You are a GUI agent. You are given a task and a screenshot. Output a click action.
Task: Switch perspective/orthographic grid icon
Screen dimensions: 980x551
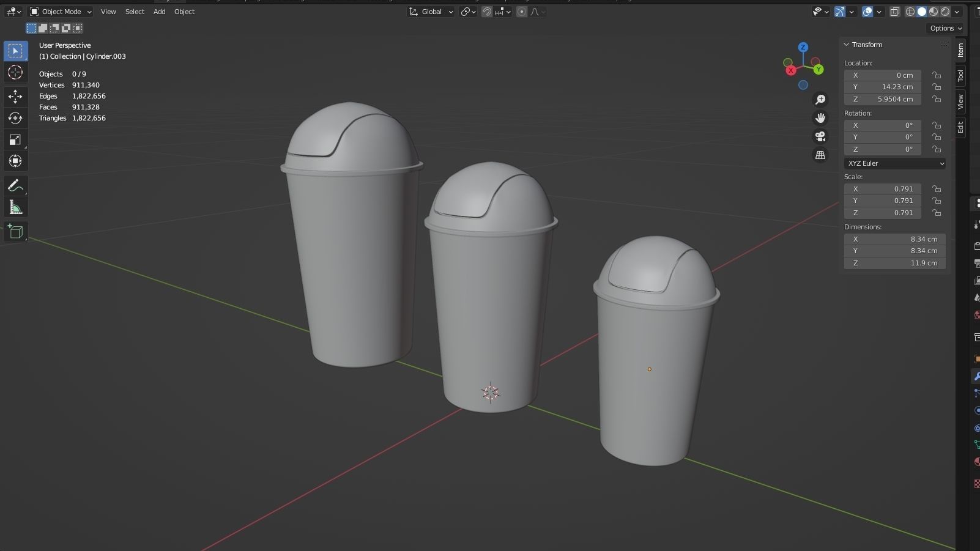[820, 155]
